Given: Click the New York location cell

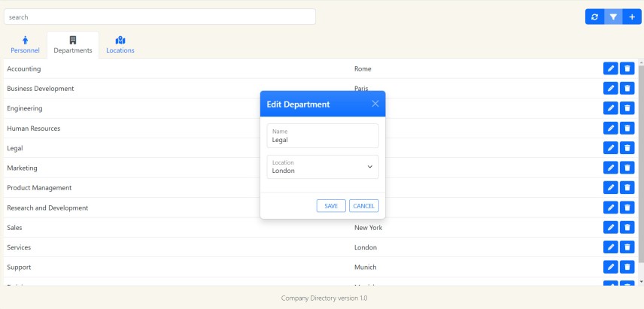Looking at the screenshot, I should point(368,227).
